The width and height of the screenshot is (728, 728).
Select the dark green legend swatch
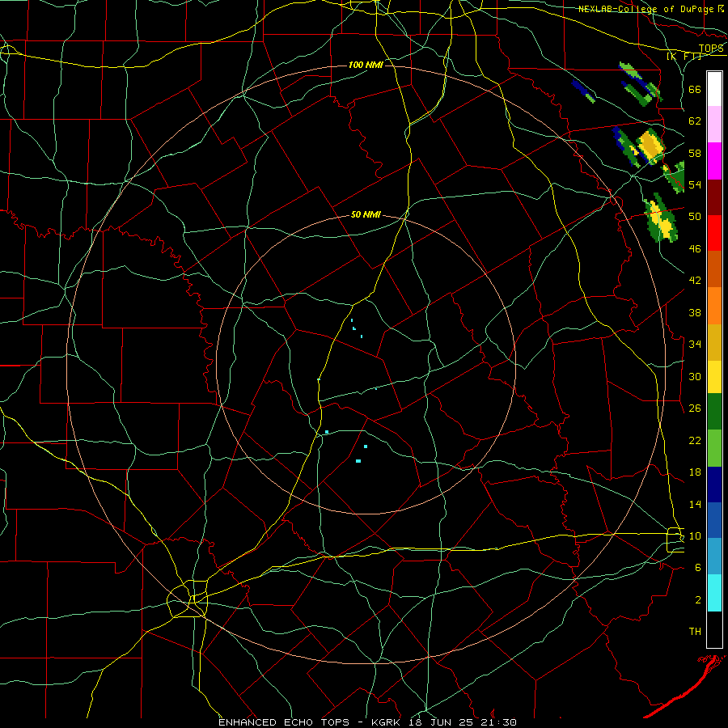point(714,412)
